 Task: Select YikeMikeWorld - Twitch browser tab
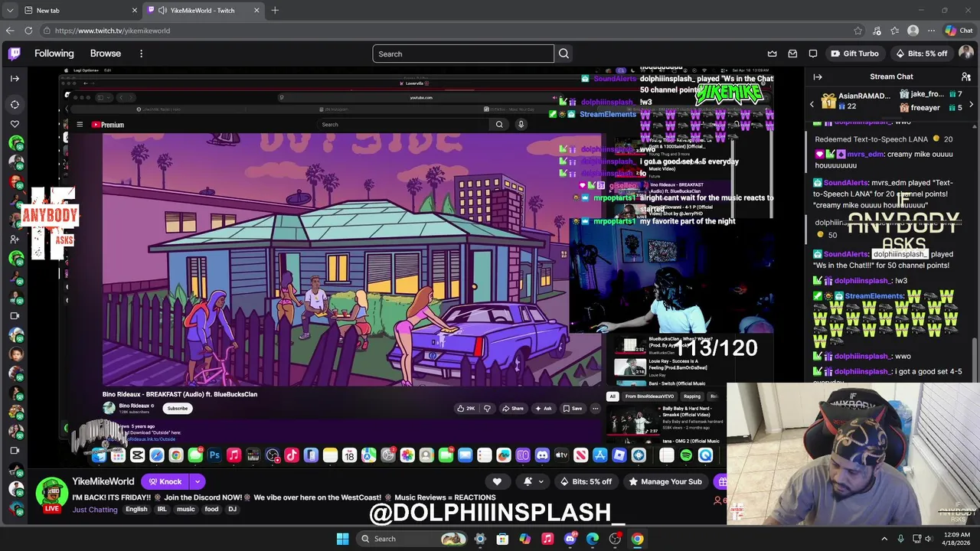[203, 10]
